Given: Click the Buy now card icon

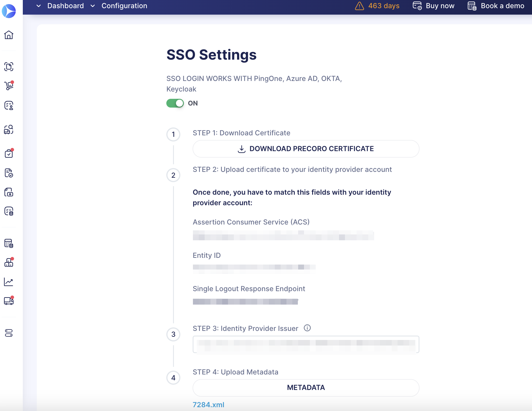Looking at the screenshot, I should (x=417, y=6).
